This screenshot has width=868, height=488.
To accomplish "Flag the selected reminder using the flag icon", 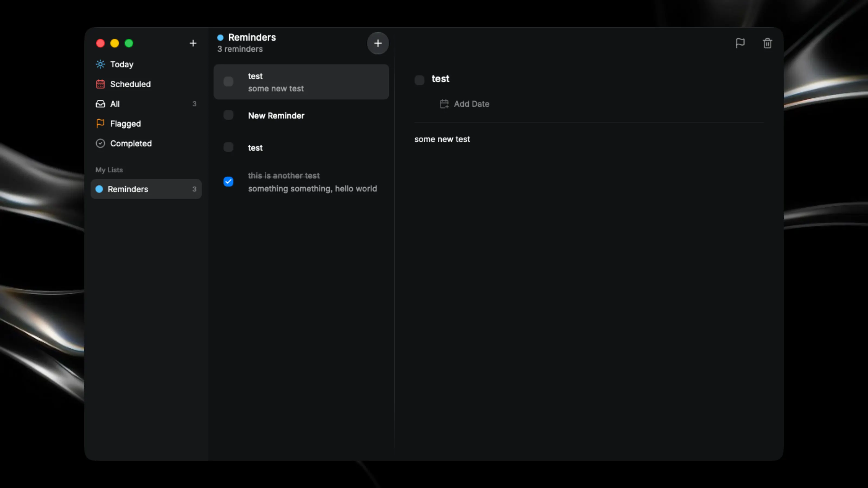I will 740,43.
